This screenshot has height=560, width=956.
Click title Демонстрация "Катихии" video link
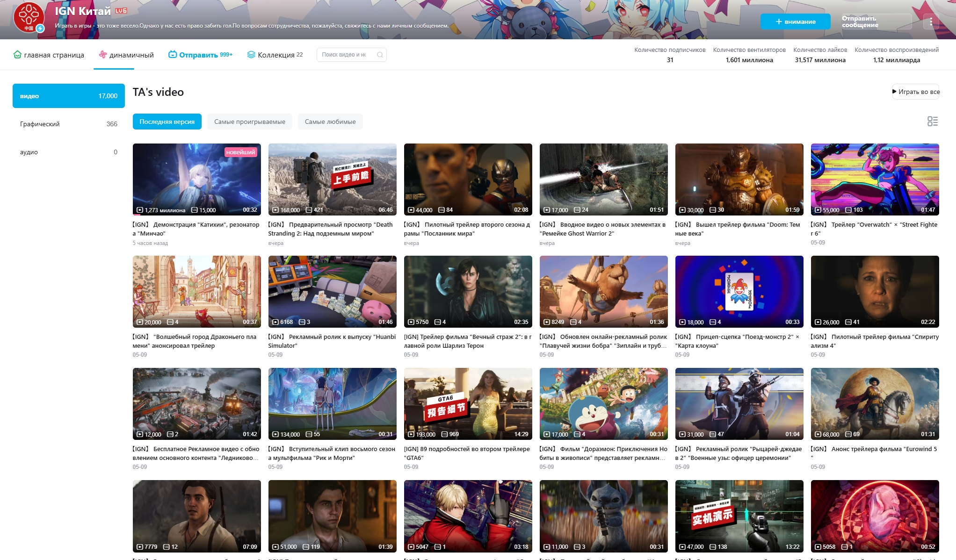pos(196,229)
